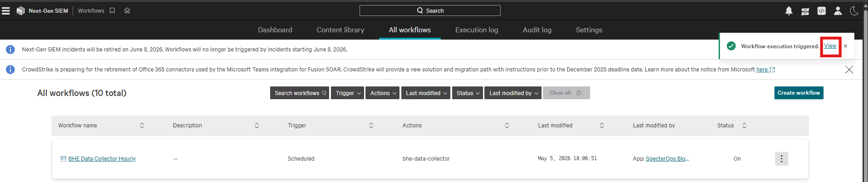Screen dimensions: 868x182
Task: Open the Settings tab
Action: (589, 30)
